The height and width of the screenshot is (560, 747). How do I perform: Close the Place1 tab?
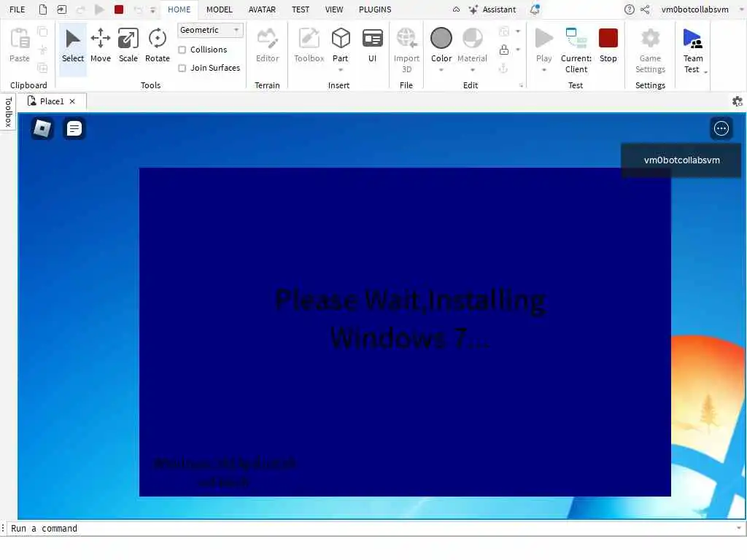72,101
